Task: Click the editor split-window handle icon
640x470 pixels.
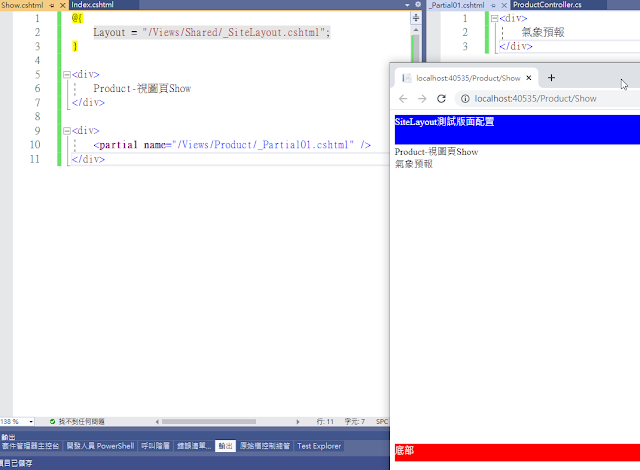Action: coord(416,18)
